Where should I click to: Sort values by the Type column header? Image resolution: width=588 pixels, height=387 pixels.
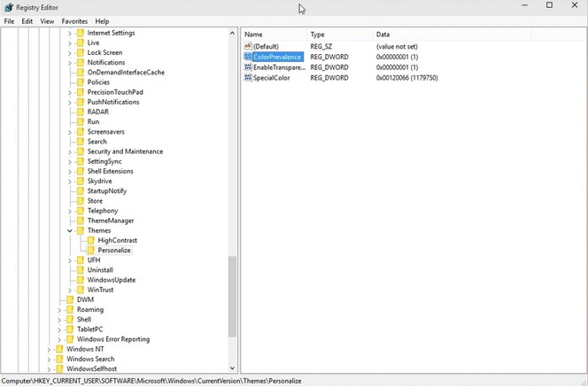340,35
